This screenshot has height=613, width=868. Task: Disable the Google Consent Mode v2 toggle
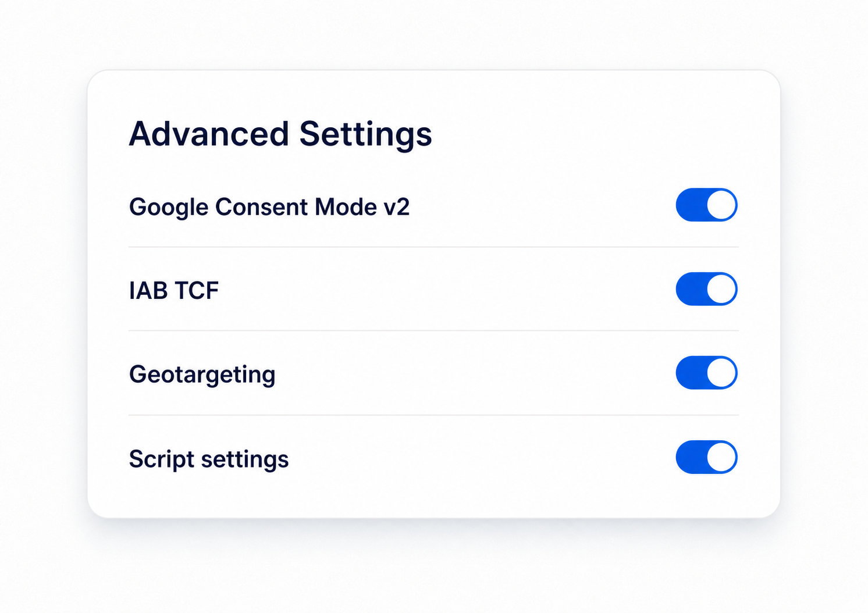pyautogui.click(x=706, y=205)
